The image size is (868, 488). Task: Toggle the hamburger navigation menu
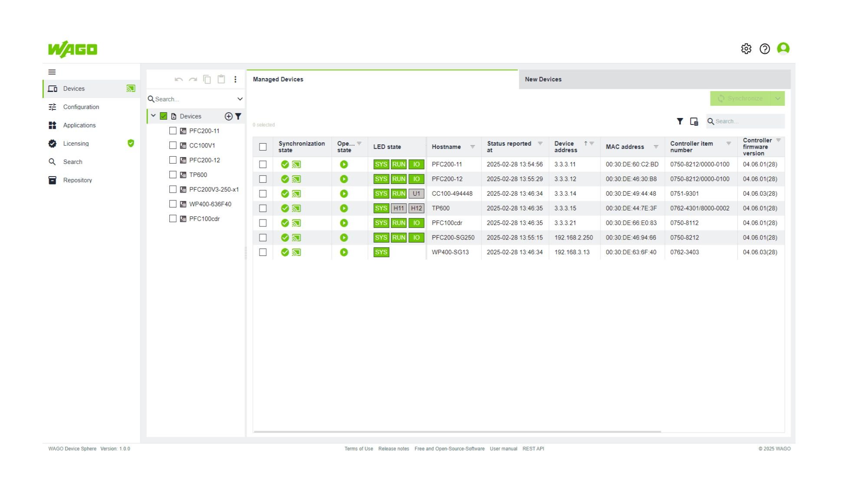click(52, 72)
